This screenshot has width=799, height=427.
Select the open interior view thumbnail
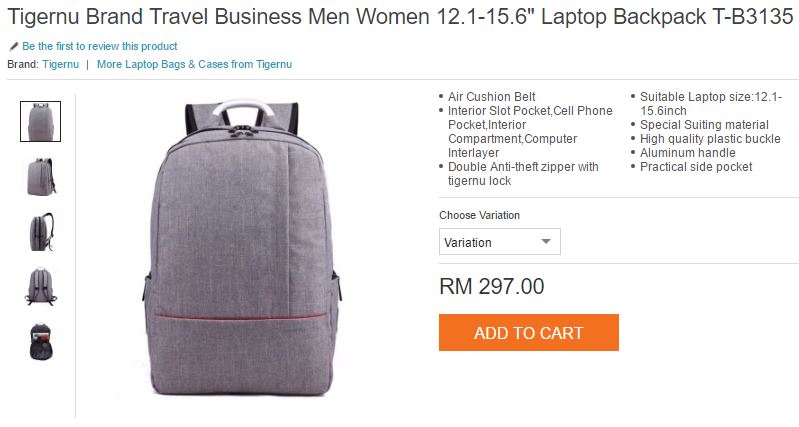pos(41,341)
